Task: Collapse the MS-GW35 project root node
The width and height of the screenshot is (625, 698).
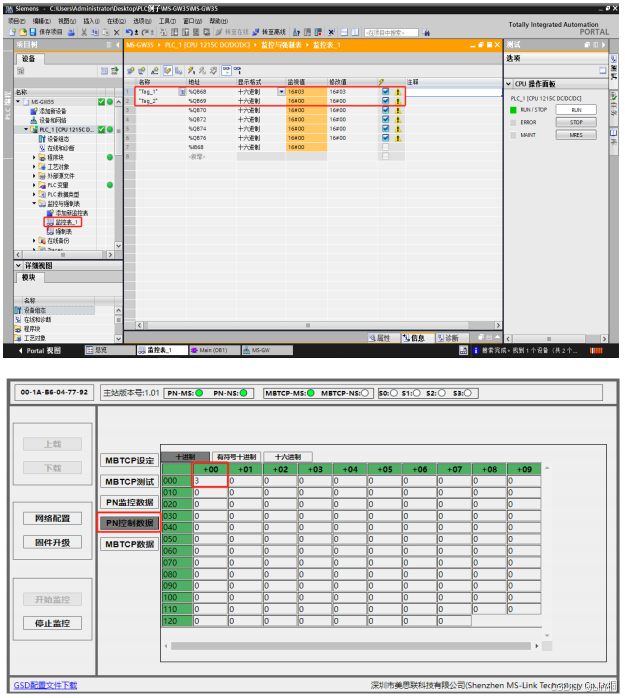Action: 18,101
